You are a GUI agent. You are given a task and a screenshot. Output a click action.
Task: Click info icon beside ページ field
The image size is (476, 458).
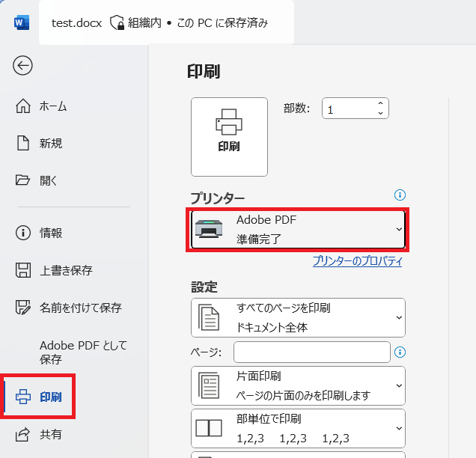[x=400, y=352]
